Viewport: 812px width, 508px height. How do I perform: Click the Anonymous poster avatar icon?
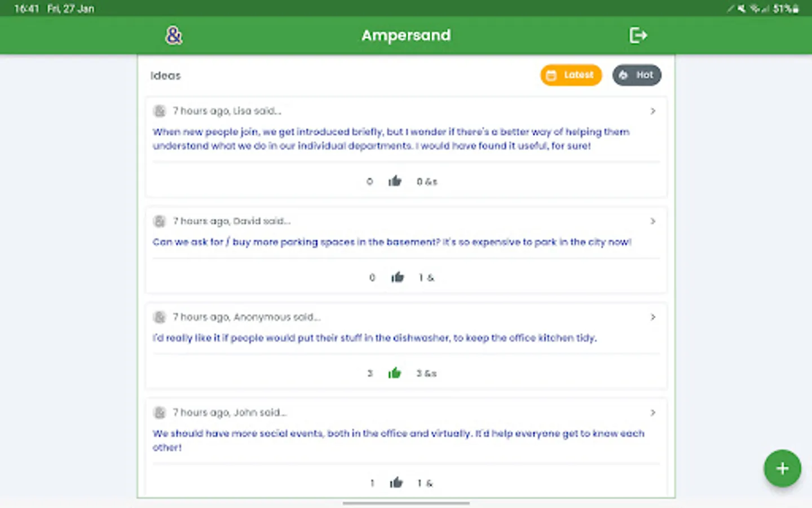tap(160, 317)
